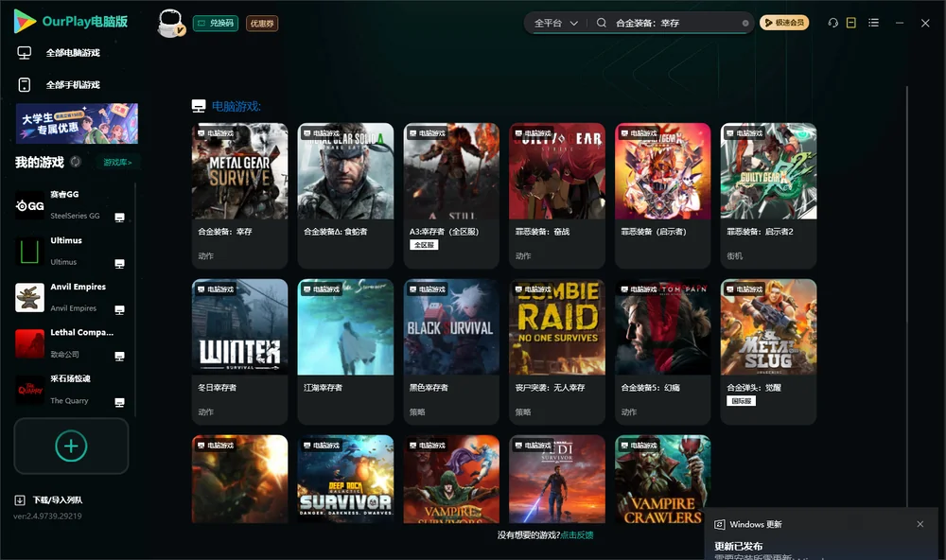Close the Windows 更新 notification
The height and width of the screenshot is (560, 946).
pos(920,524)
